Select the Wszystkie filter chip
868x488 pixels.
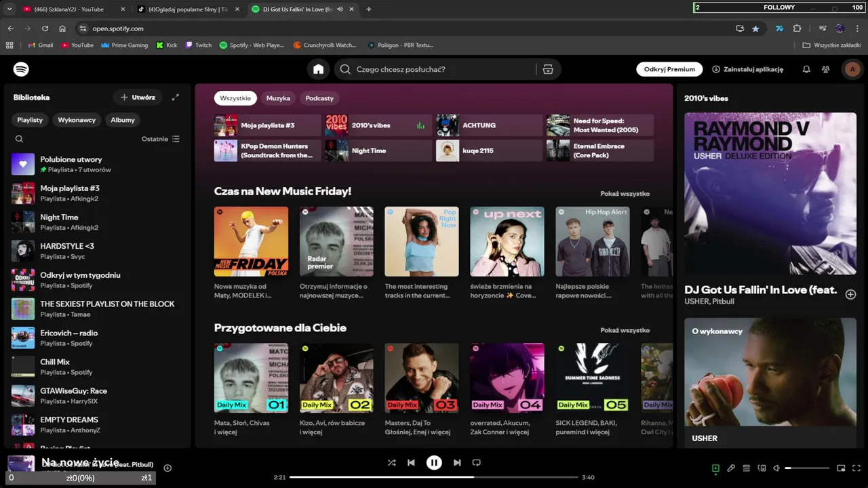click(x=235, y=98)
